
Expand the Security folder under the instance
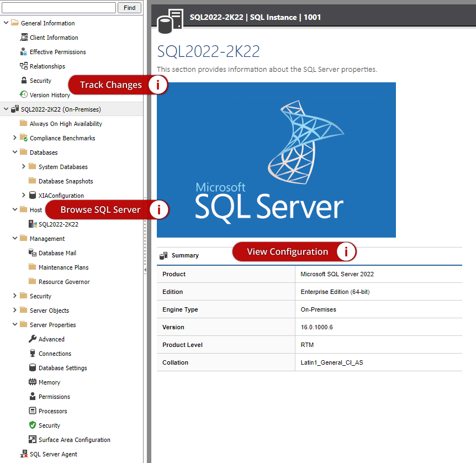tap(14, 295)
